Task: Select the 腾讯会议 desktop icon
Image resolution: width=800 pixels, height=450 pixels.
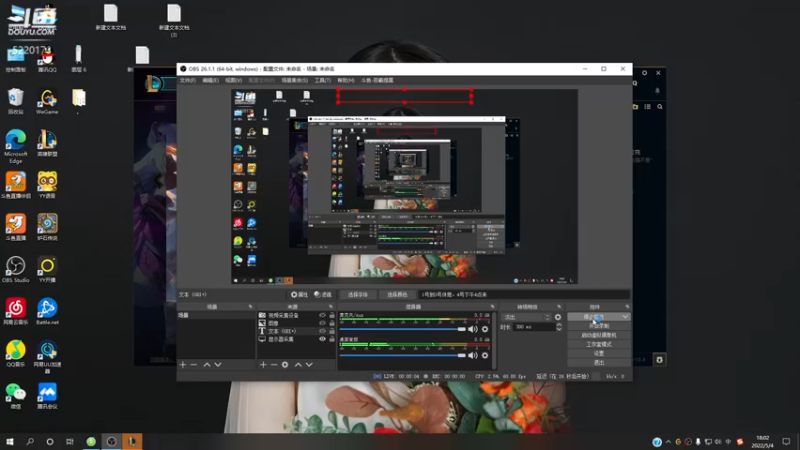Action: pyautogui.click(x=47, y=396)
